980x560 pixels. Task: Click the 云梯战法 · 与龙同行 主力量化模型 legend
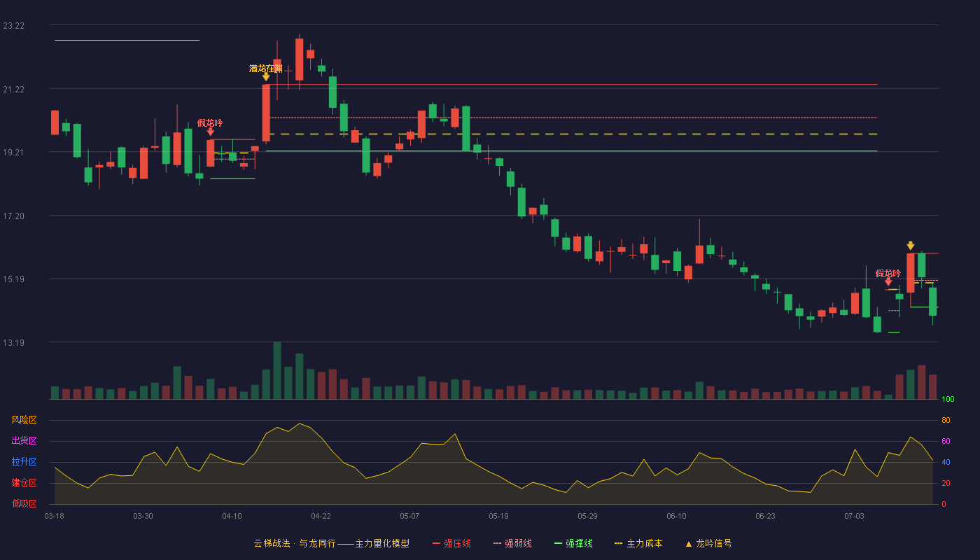pos(331,543)
